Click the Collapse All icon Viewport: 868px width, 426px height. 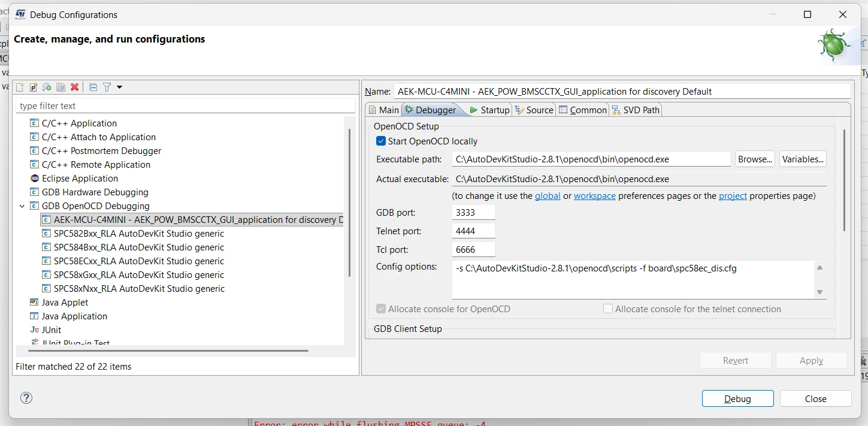(x=93, y=87)
